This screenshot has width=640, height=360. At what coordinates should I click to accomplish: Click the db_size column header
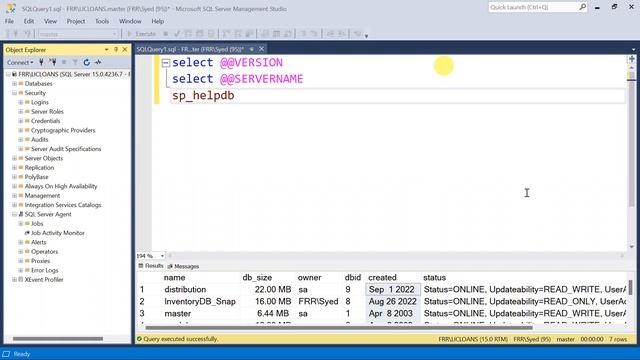257,278
